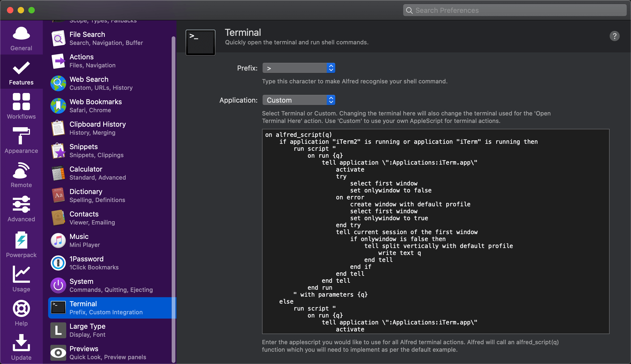Select the Actions feature label
The image size is (631, 364).
point(82,57)
